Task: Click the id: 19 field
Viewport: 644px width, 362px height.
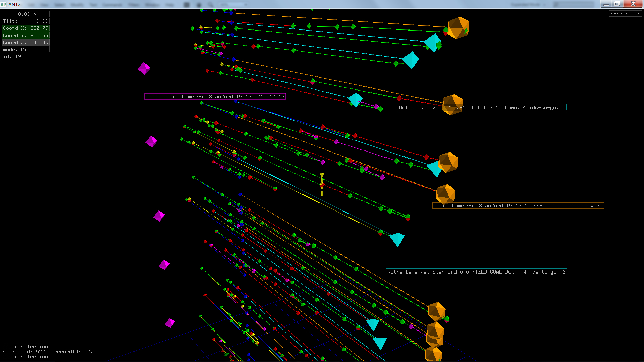Action: (x=12, y=56)
